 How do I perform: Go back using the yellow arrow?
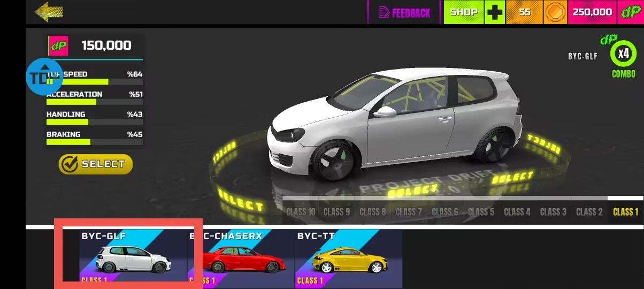(49, 12)
